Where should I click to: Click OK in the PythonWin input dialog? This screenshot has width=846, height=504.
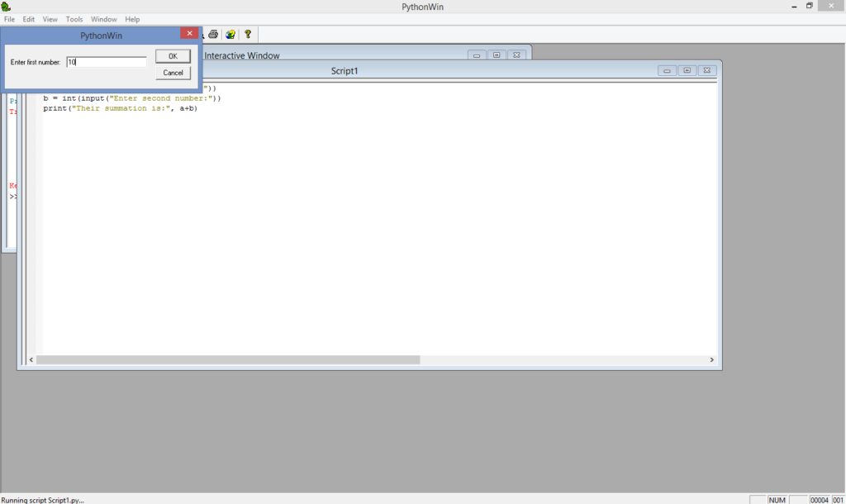pyautogui.click(x=173, y=56)
